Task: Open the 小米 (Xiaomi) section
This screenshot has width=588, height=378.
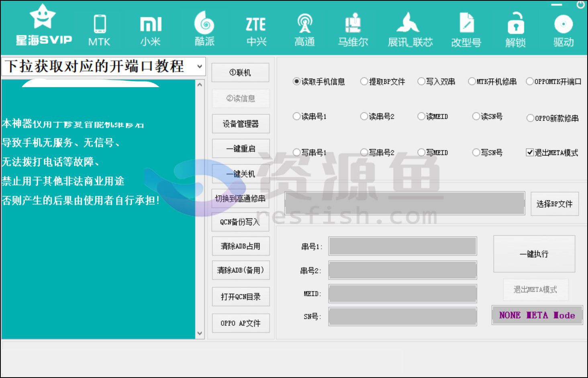Action: (151, 31)
